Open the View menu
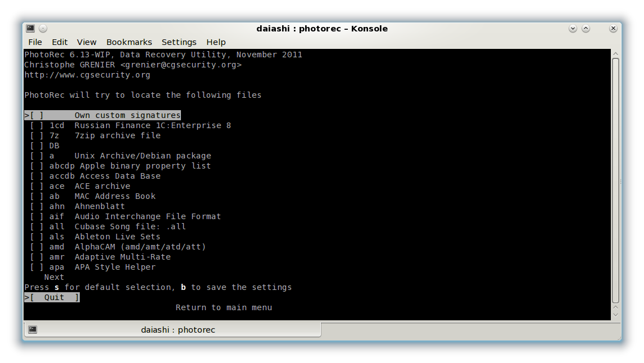 pos(87,42)
